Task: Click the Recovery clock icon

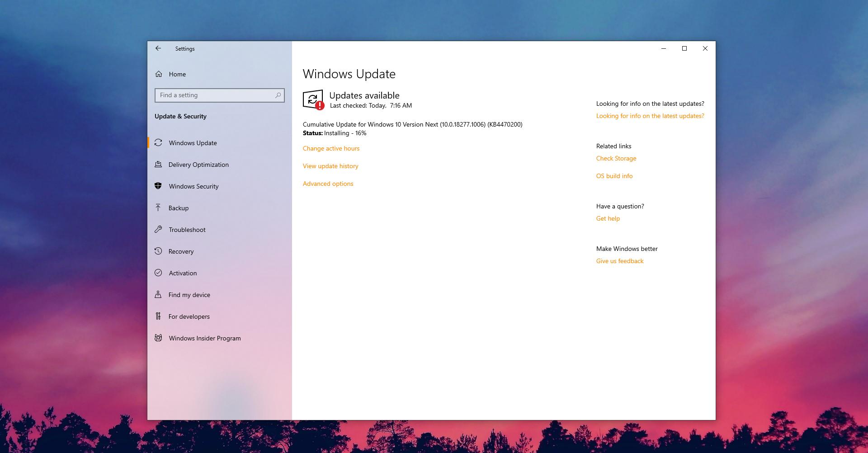Action: 158,251
